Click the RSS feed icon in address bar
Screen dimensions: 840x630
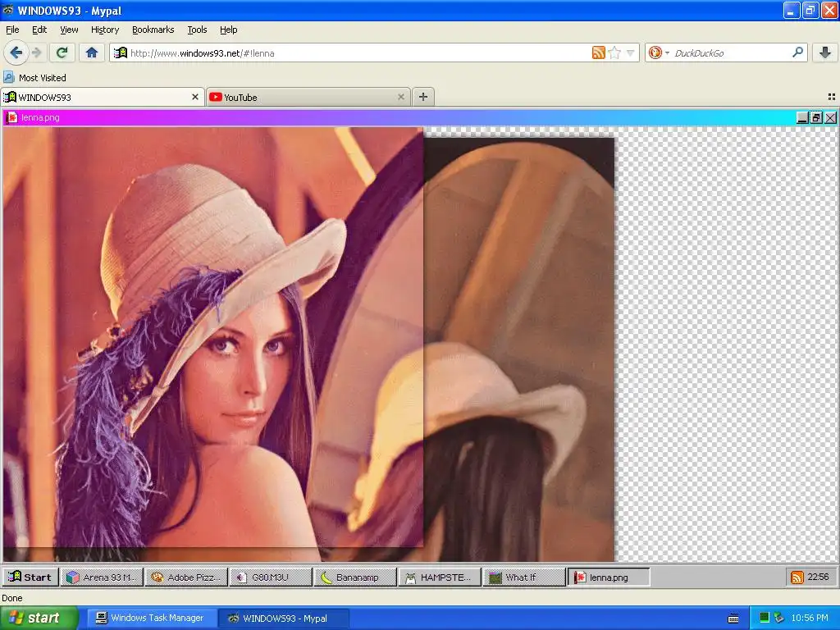pos(598,52)
